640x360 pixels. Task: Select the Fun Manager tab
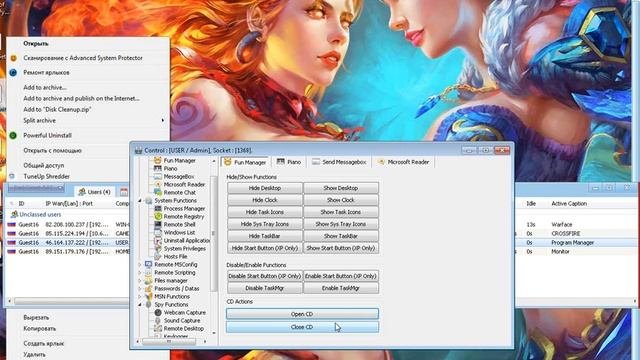pos(245,162)
